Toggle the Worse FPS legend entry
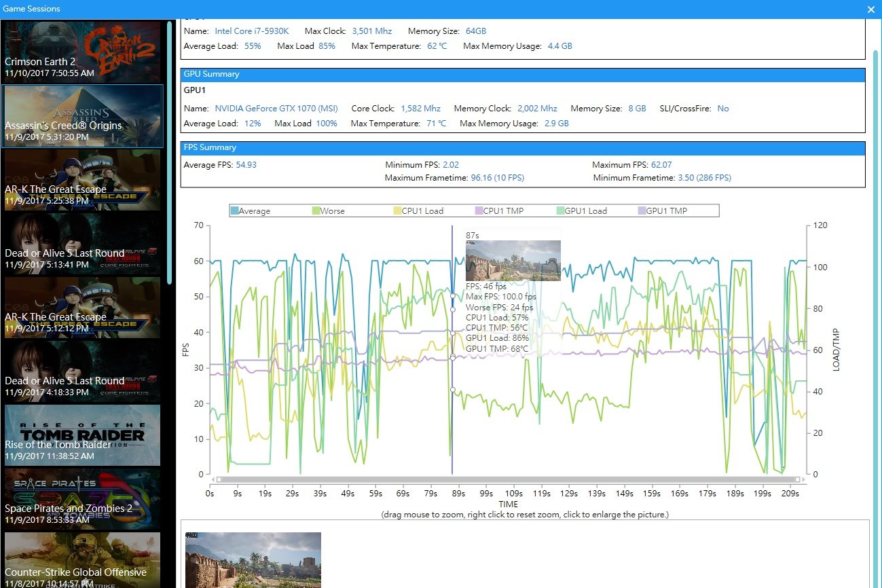Viewport: 882px width, 588px height. 328,211
